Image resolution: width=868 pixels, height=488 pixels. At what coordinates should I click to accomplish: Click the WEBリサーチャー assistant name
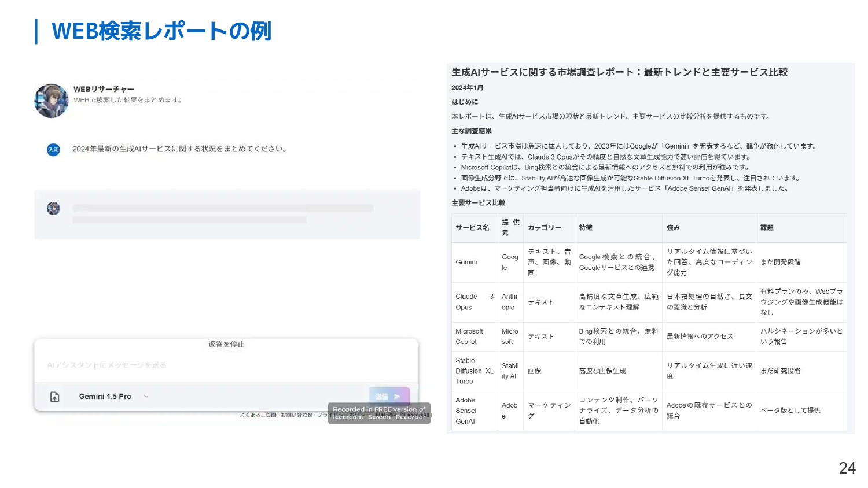104,89
